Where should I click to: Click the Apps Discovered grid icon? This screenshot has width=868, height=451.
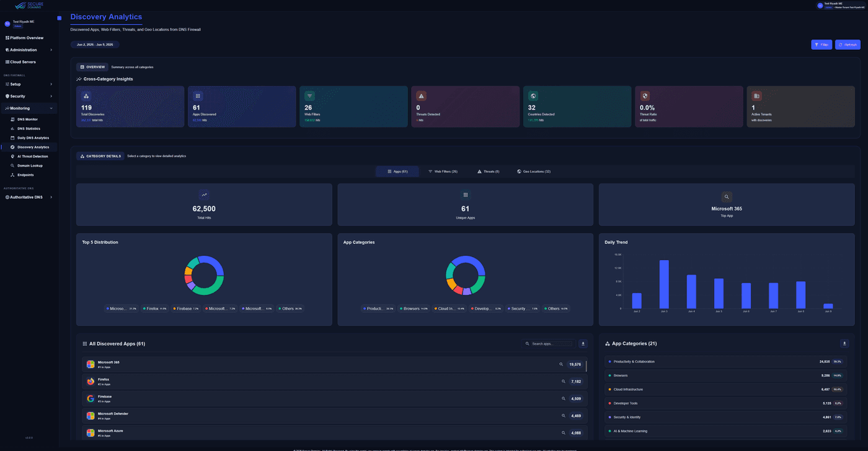point(198,96)
